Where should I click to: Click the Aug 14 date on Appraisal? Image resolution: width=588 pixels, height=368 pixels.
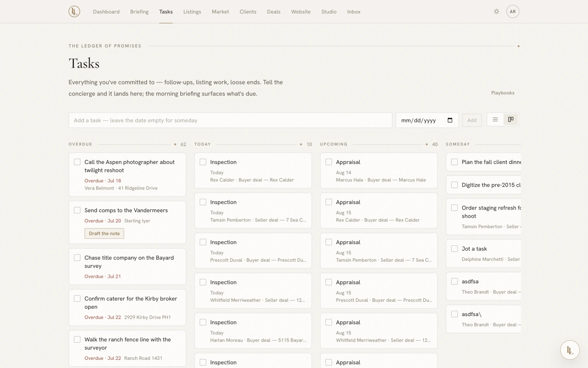(x=344, y=173)
